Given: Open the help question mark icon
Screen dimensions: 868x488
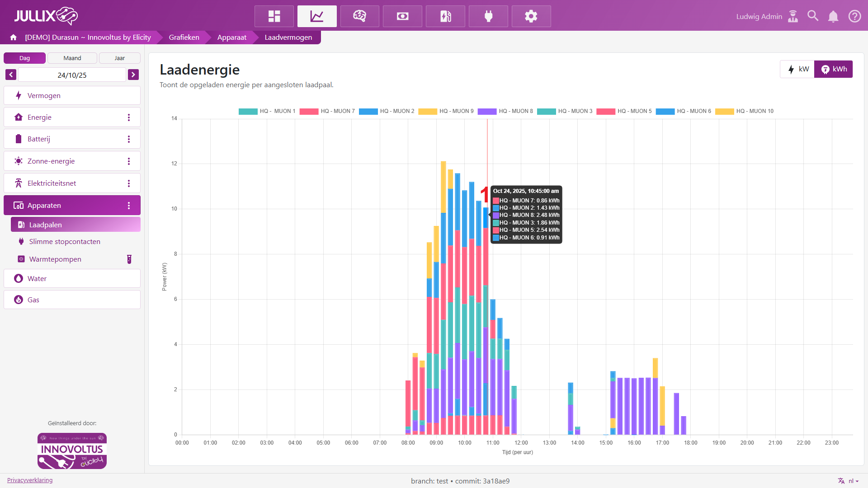Looking at the screenshot, I should coord(854,16).
